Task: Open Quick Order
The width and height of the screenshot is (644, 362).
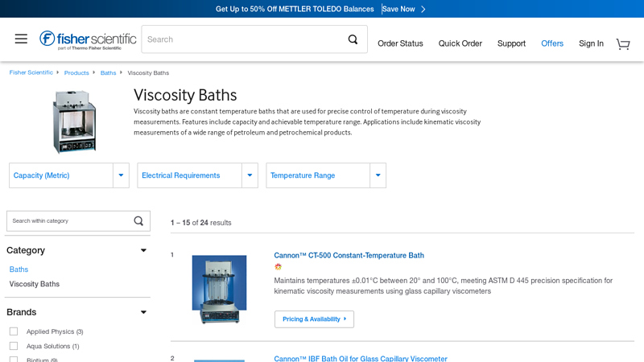Action: tap(460, 43)
